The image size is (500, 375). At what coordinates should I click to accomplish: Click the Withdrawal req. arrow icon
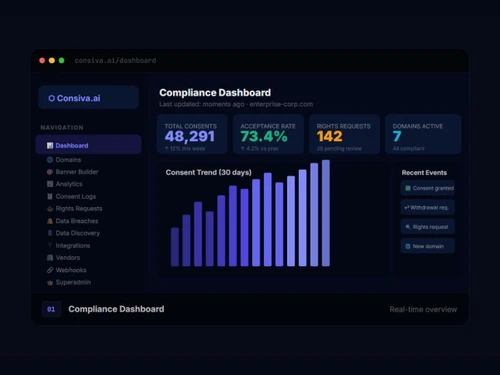407,208
